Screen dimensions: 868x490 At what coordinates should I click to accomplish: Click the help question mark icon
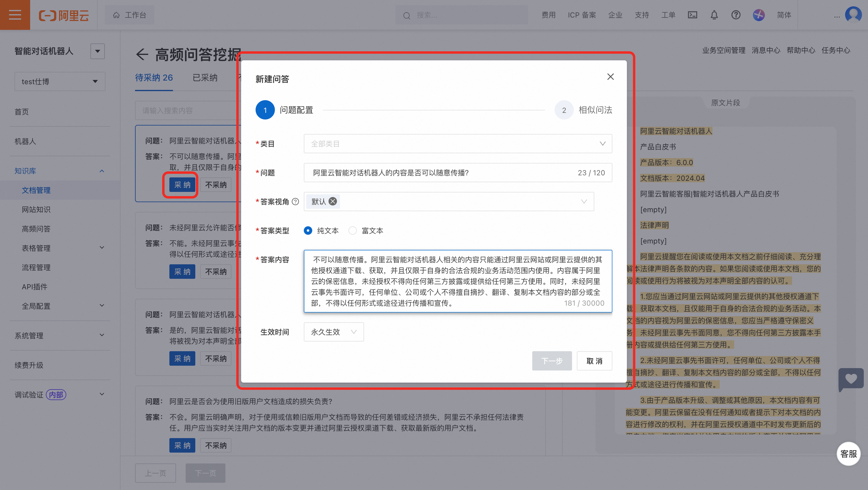(736, 15)
